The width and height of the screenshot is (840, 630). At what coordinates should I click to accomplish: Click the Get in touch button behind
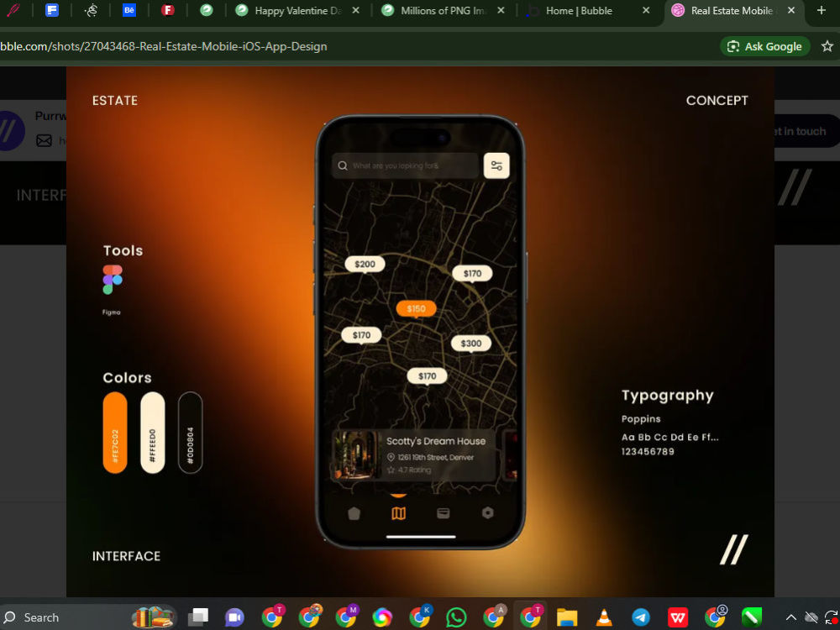(x=806, y=131)
